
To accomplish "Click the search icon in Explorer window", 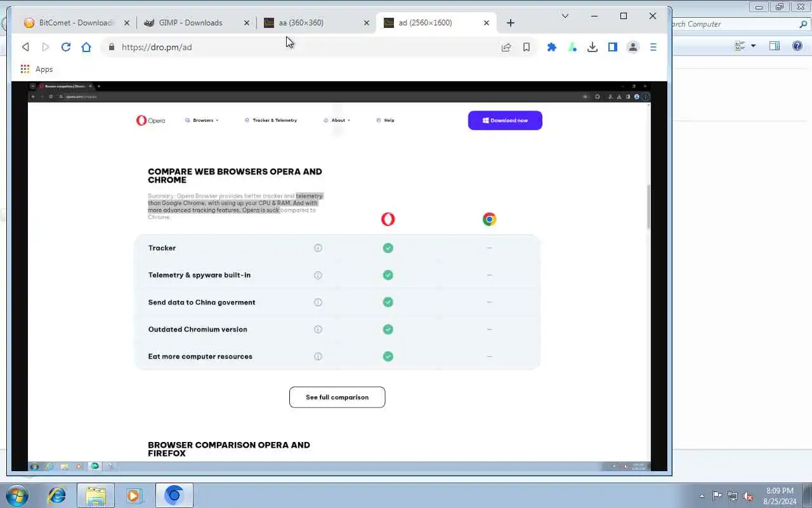I will coord(803,24).
